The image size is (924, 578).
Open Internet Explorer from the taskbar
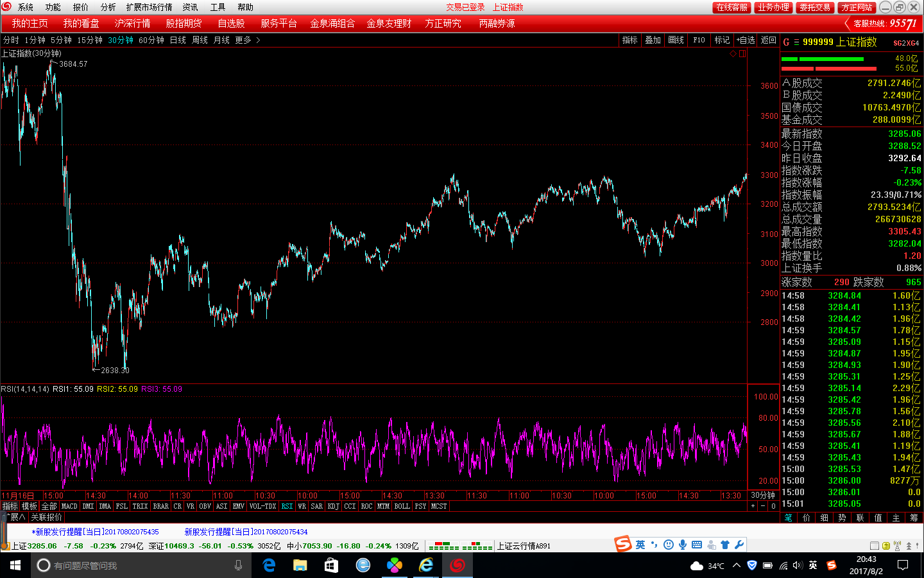[425, 565]
